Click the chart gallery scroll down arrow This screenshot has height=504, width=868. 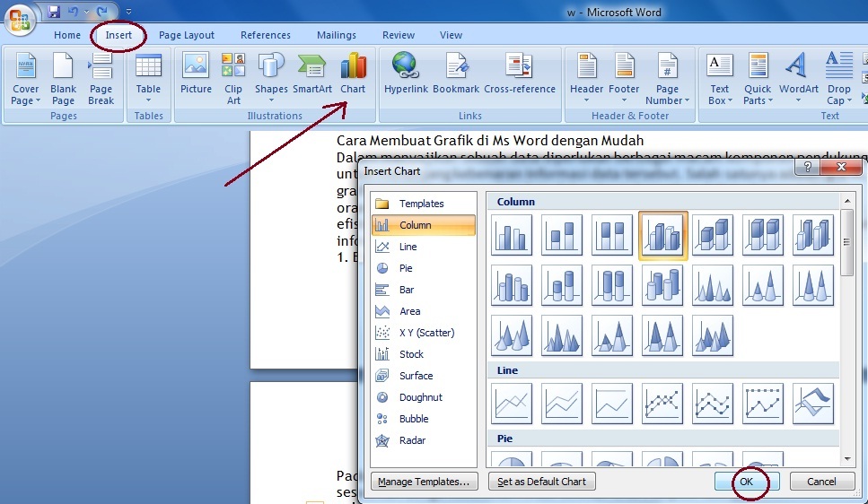coord(847,458)
